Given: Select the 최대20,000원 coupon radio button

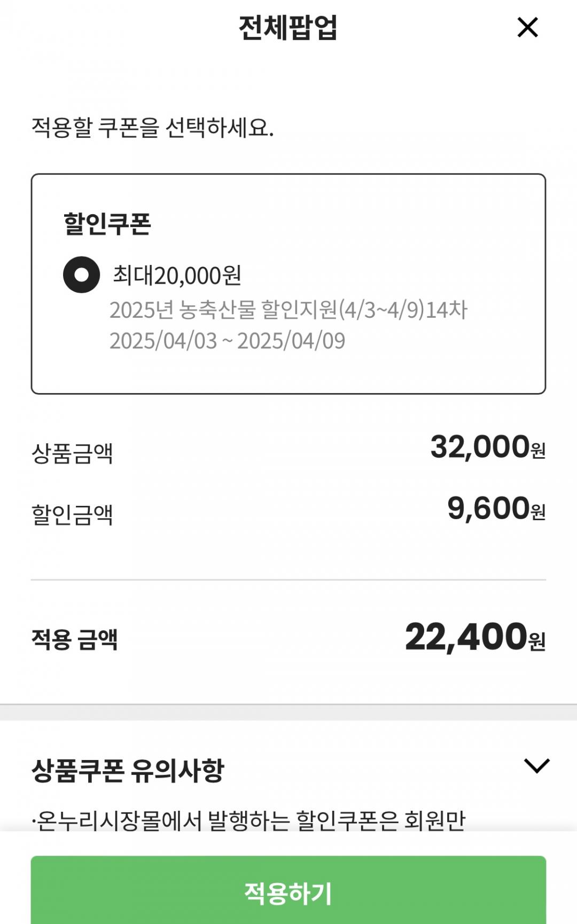Looking at the screenshot, I should point(81,275).
